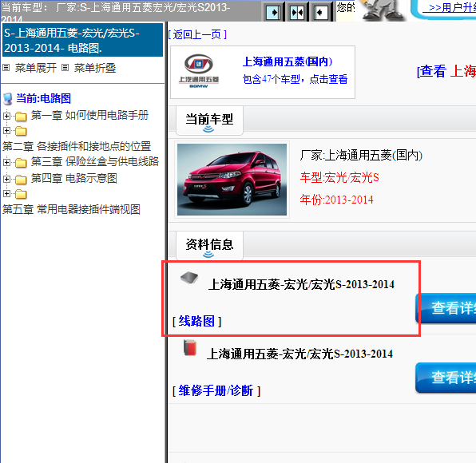Expand 第四章 电路示意图 tree node
The height and width of the screenshot is (463, 476).
6,179
